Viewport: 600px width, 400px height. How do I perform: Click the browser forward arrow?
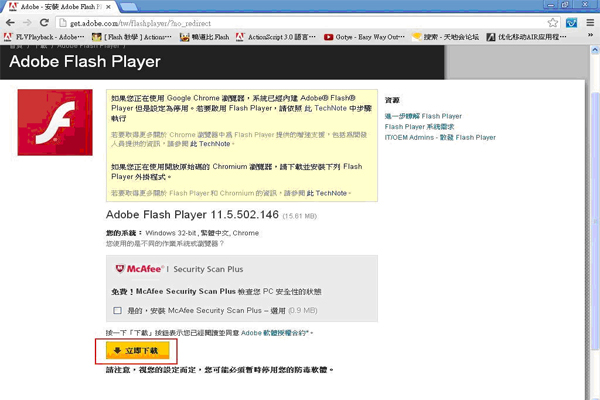click(x=27, y=23)
